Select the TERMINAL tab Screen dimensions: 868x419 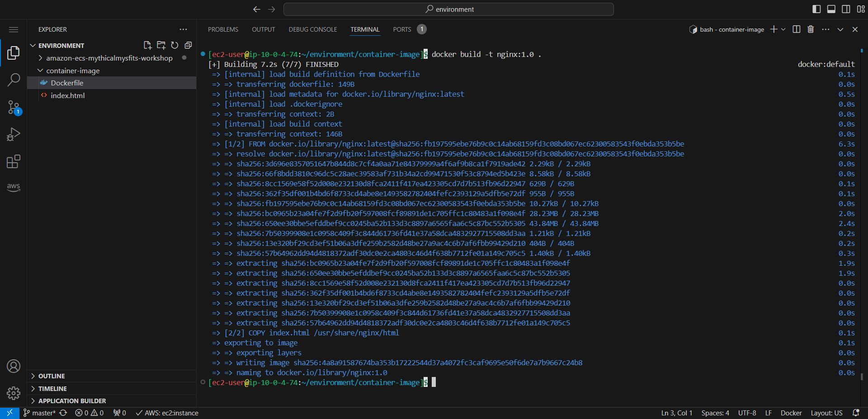(x=365, y=29)
